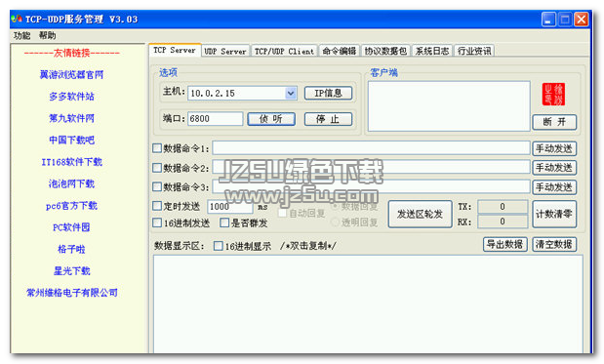This screenshot has width=604, height=364.
Task: Click the 发送区轮发 button
Action: pos(420,214)
